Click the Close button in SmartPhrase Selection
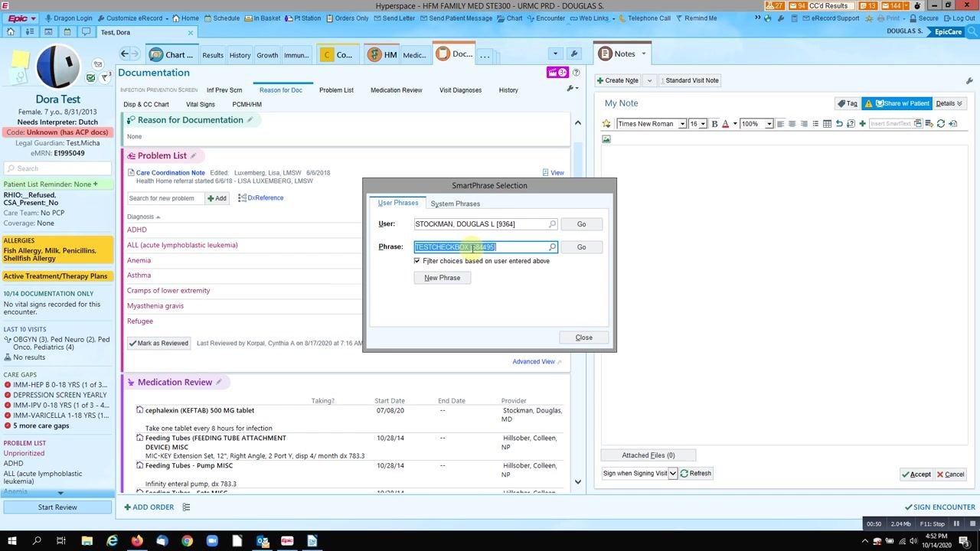Viewport: 980px width, 551px height. tap(583, 337)
